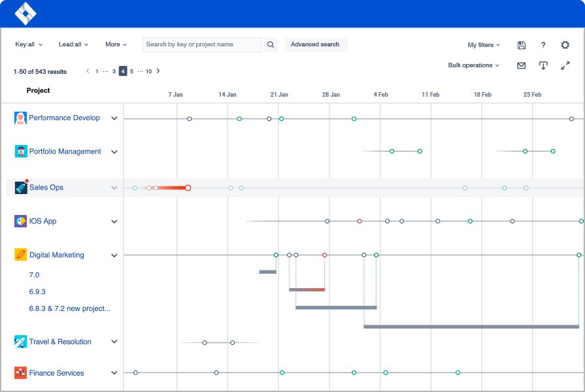Image resolution: width=585 pixels, height=392 pixels.
Task: Click the red milestone on the IOS App timeline
Action: (359, 221)
